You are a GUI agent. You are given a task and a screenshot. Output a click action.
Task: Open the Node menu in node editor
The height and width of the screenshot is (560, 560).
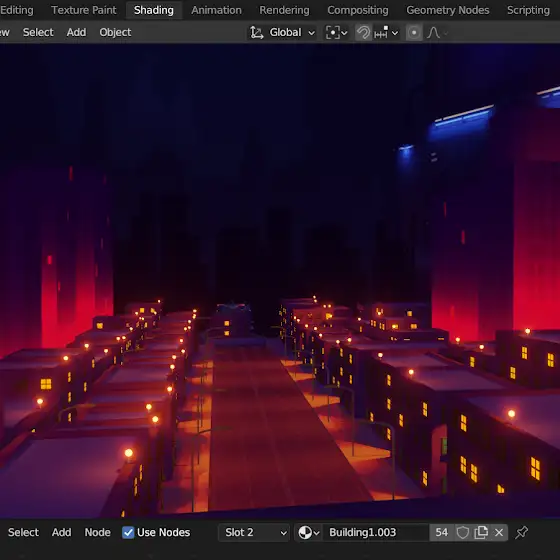click(x=97, y=532)
